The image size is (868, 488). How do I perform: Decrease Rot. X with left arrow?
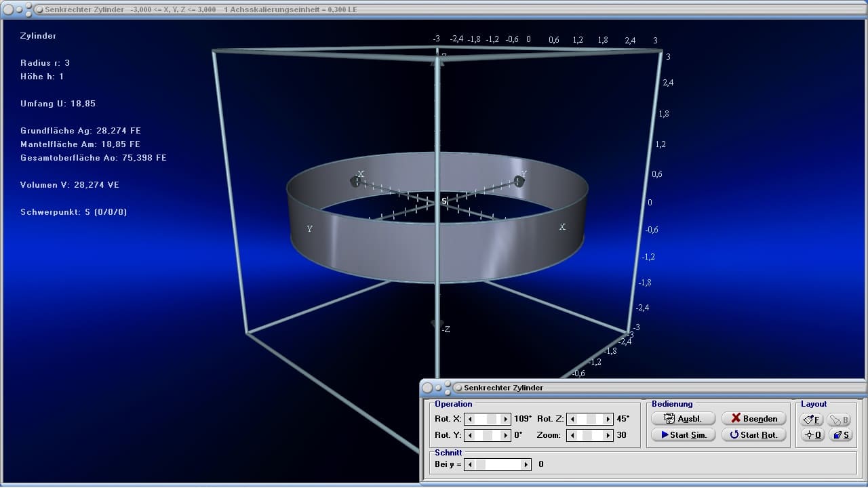(x=469, y=419)
